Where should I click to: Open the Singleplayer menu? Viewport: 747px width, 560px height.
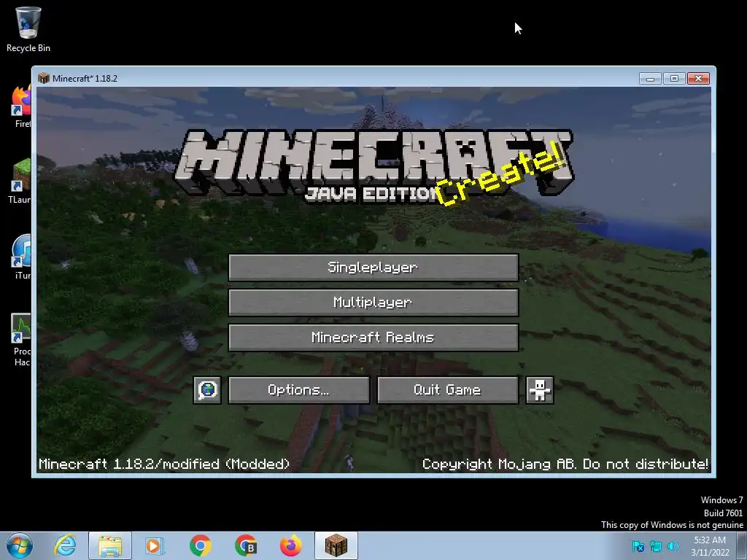pyautogui.click(x=373, y=267)
